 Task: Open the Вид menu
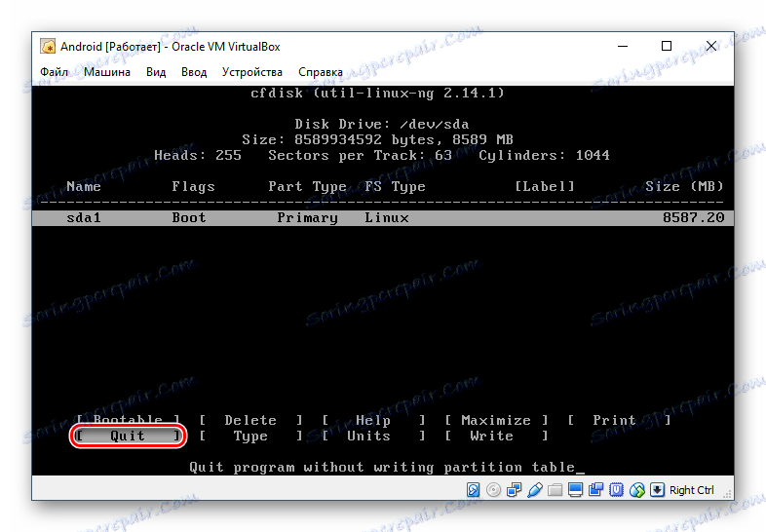tap(156, 72)
